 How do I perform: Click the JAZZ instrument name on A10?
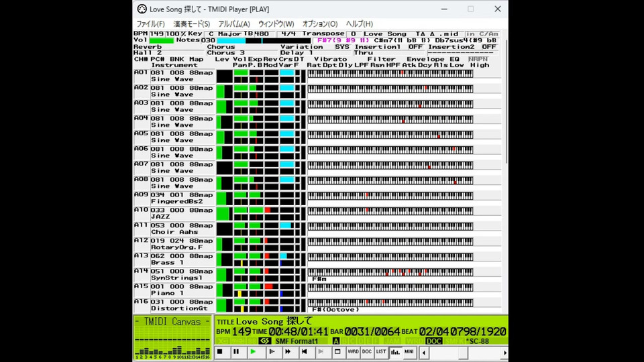tap(160, 217)
